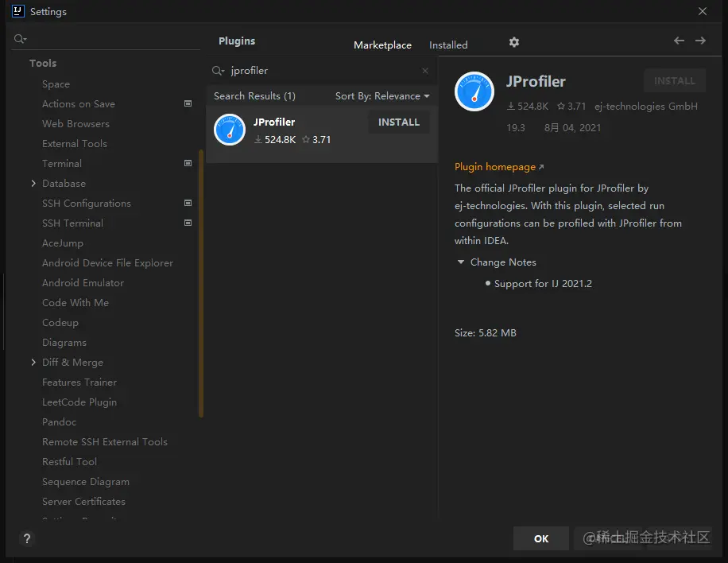Open External Tools settings
The image size is (728, 563).
74,144
